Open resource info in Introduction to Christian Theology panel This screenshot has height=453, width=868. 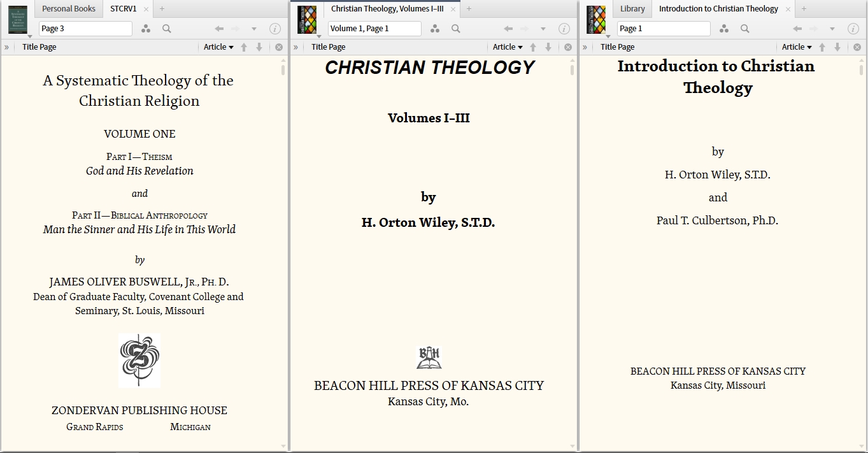pyautogui.click(x=853, y=29)
